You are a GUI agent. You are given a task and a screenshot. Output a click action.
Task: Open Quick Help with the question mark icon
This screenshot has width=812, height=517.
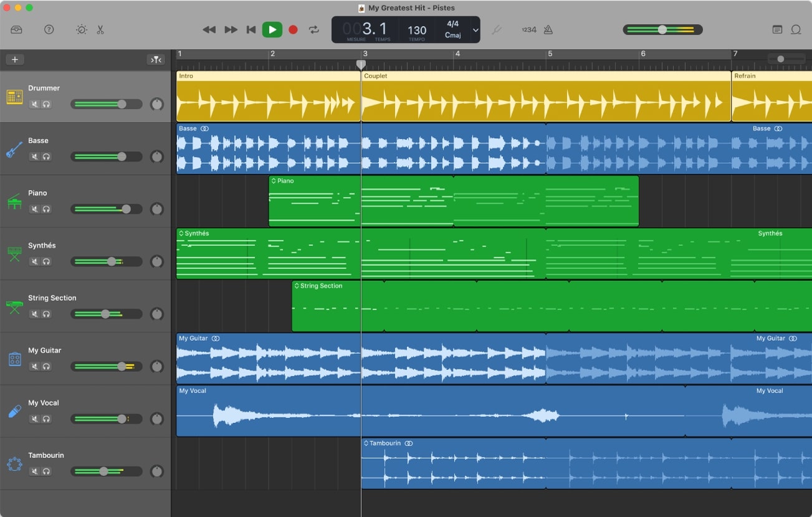click(49, 29)
